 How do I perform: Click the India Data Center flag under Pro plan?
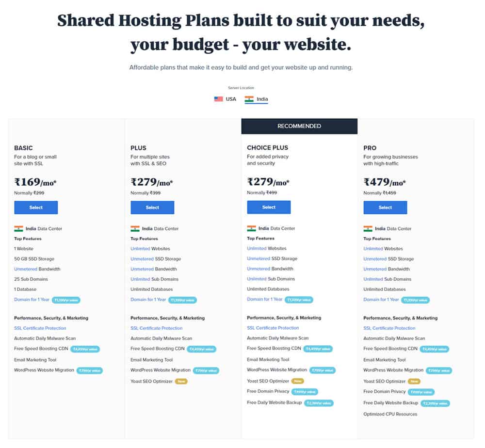point(367,228)
